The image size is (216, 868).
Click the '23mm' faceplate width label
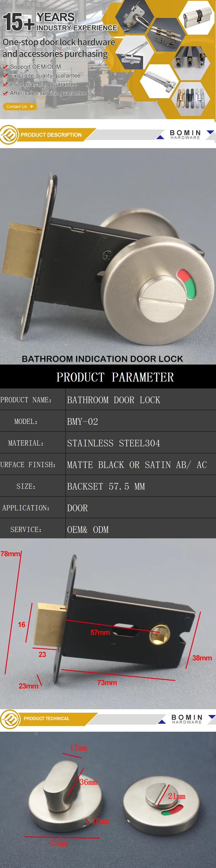(28, 686)
